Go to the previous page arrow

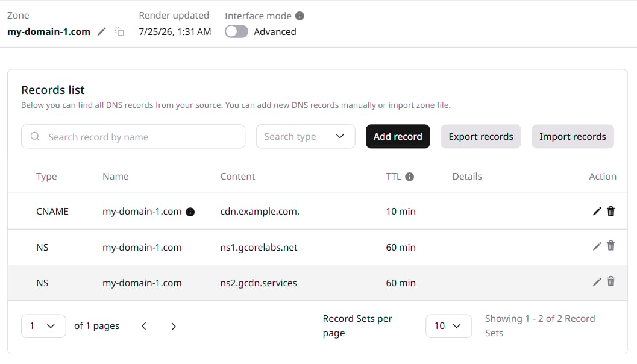(x=144, y=326)
